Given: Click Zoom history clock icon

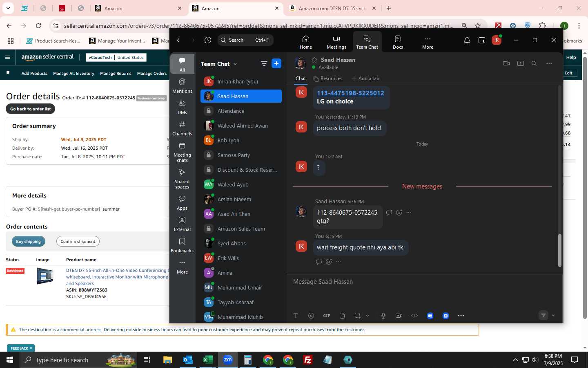Looking at the screenshot, I should 208,40.
